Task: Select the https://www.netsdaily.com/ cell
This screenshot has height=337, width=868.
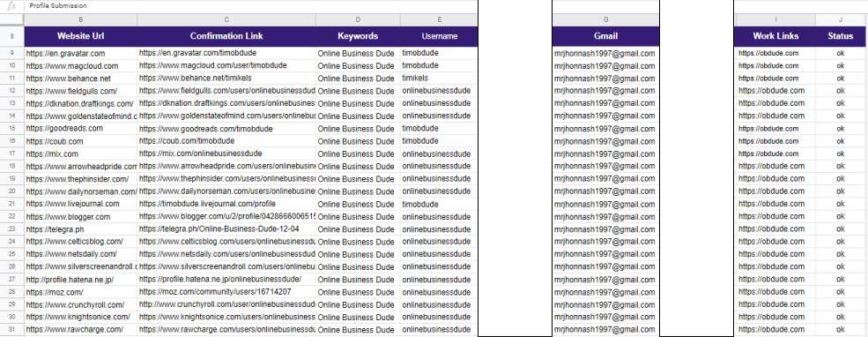Action: 81,254
